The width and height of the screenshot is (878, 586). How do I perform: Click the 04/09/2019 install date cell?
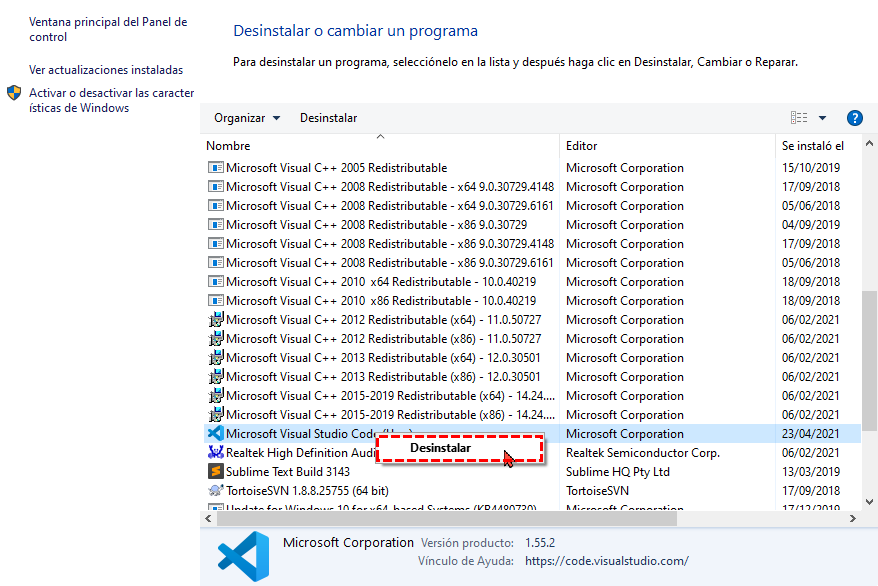811,225
